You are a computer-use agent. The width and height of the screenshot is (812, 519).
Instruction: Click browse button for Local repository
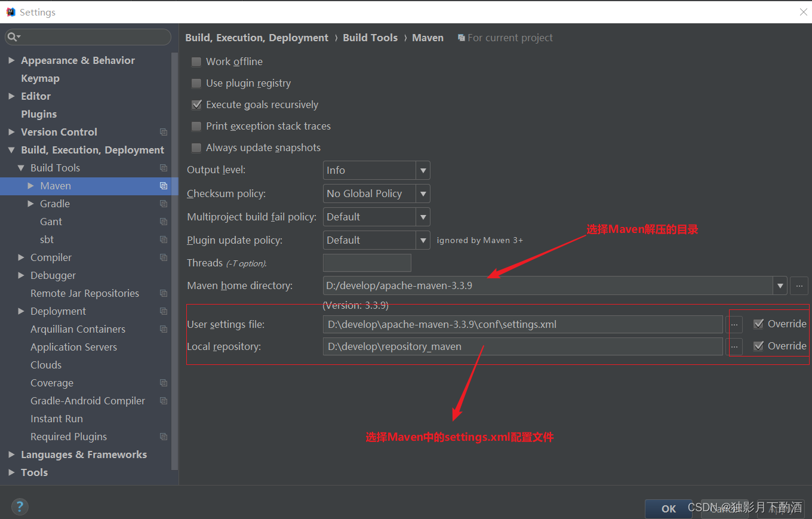pyautogui.click(x=734, y=346)
